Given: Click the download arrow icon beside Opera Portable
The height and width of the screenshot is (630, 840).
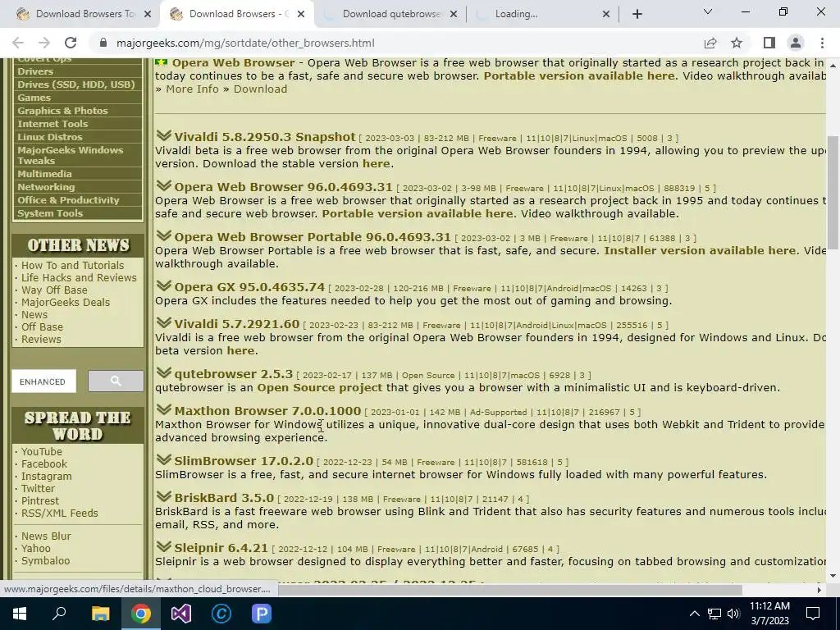Looking at the screenshot, I should pyautogui.click(x=163, y=235).
